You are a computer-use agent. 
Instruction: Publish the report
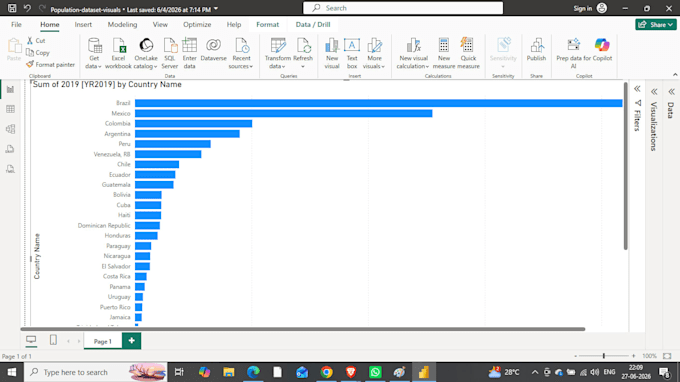click(x=536, y=49)
